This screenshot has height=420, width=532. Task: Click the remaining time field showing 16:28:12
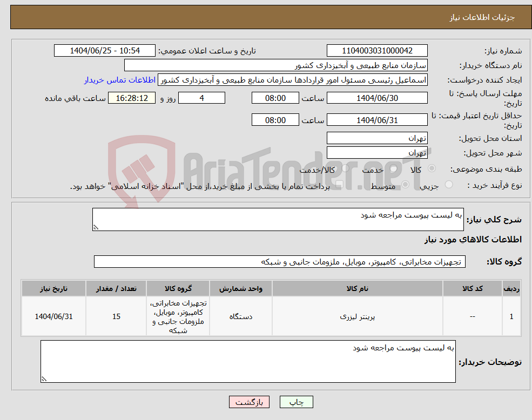point(131,98)
